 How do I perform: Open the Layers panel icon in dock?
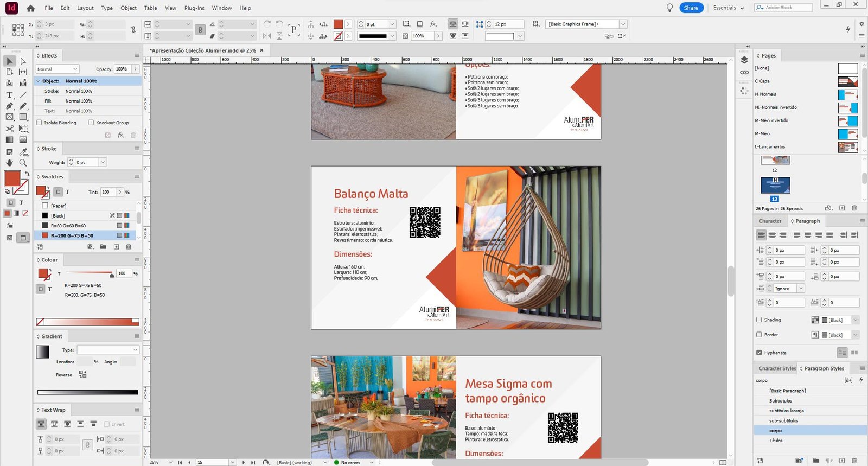744,60
